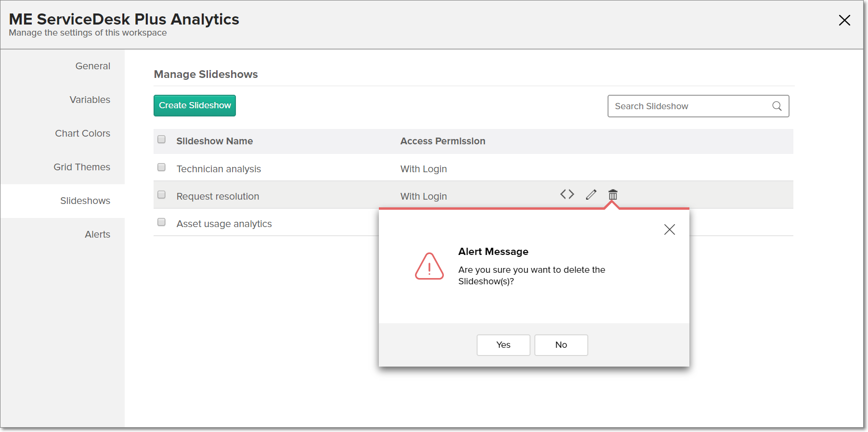Toggle the select-all slideshows checkbox

[x=162, y=140]
